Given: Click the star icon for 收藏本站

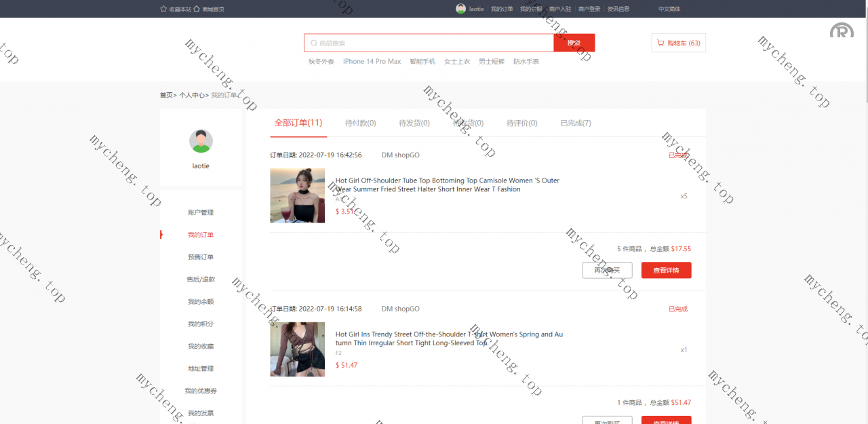Looking at the screenshot, I should pyautogui.click(x=163, y=9).
